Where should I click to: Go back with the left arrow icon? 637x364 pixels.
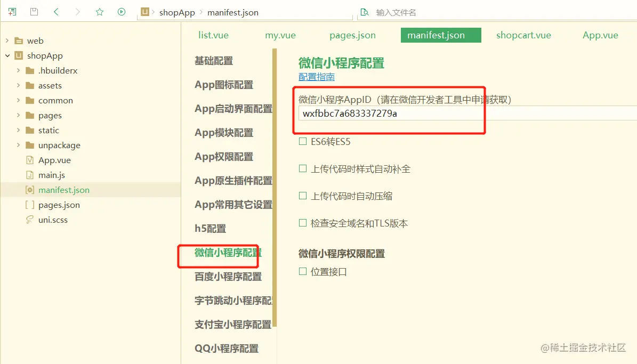coord(56,12)
